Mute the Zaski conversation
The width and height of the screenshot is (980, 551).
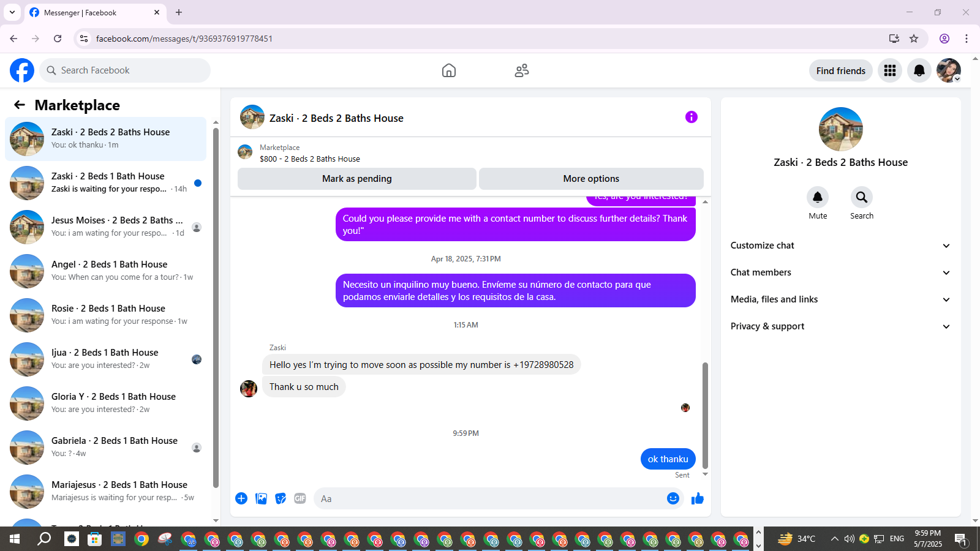click(x=818, y=197)
